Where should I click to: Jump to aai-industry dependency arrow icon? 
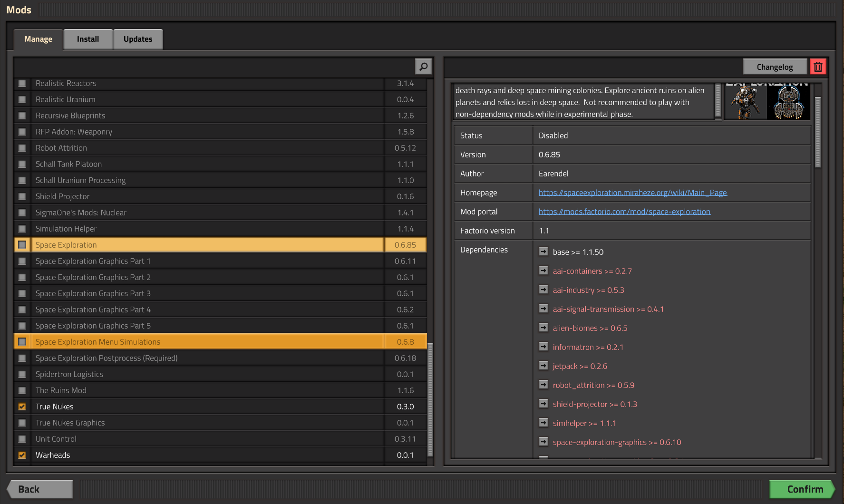point(543,290)
